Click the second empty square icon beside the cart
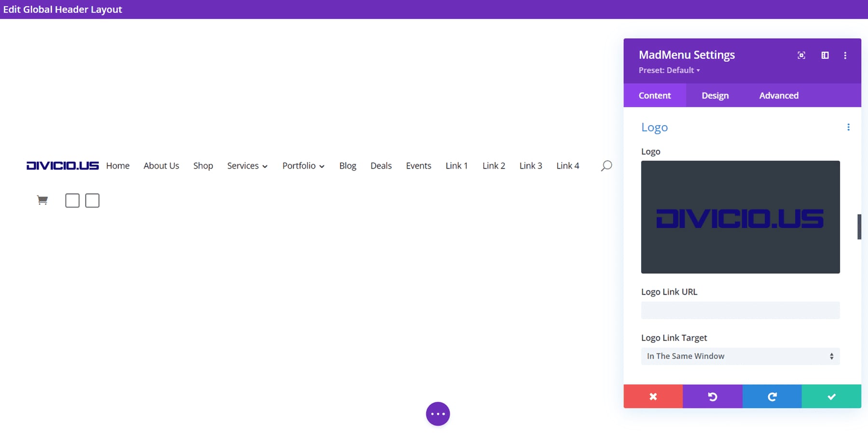The image size is (868, 439). [92, 200]
